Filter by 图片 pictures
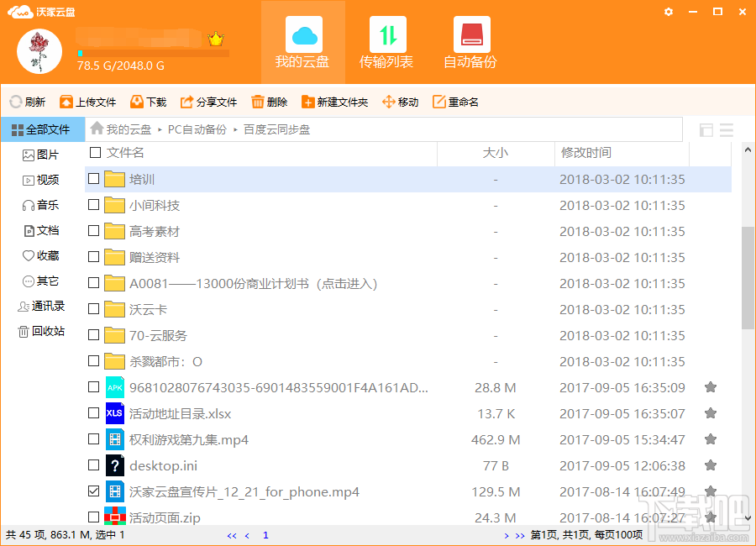 (x=40, y=155)
